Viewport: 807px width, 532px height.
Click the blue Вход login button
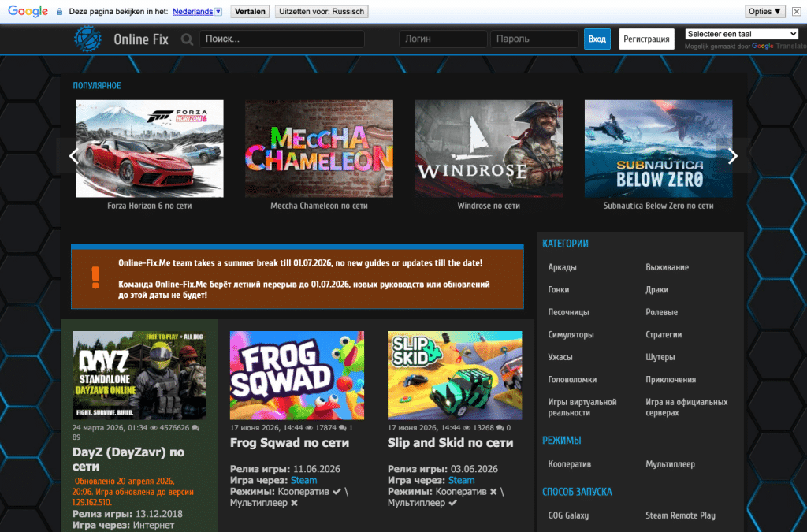point(597,39)
